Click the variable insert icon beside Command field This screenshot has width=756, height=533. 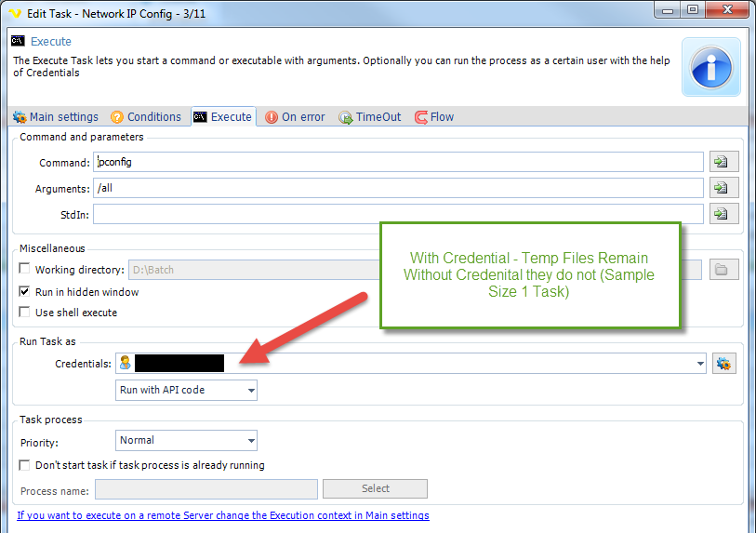[720, 162]
